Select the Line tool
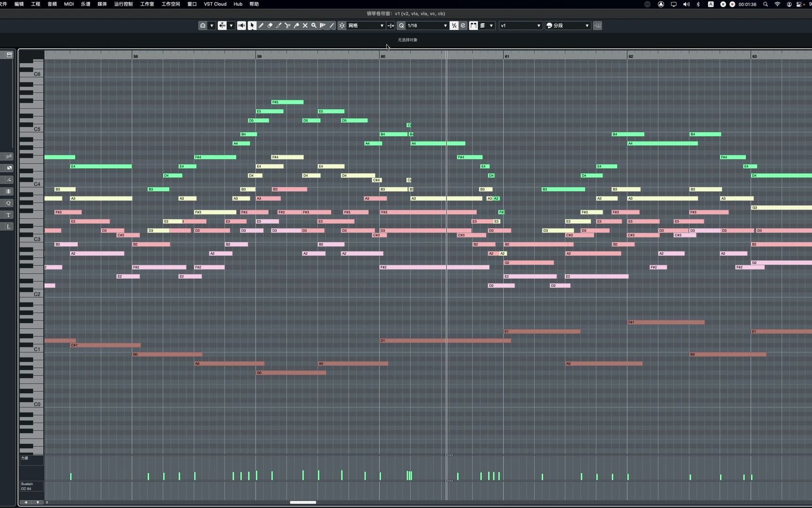This screenshot has width=812, height=508. 331,25
